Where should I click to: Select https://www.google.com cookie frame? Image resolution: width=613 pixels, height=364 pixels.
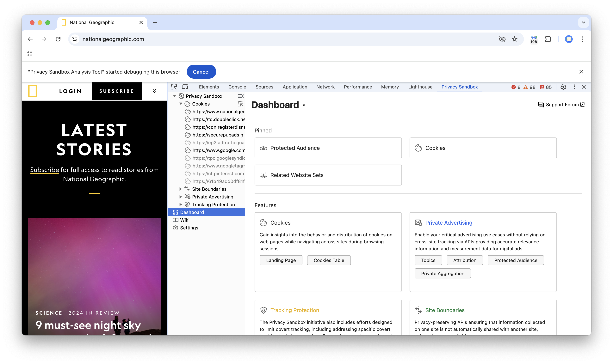click(215, 150)
